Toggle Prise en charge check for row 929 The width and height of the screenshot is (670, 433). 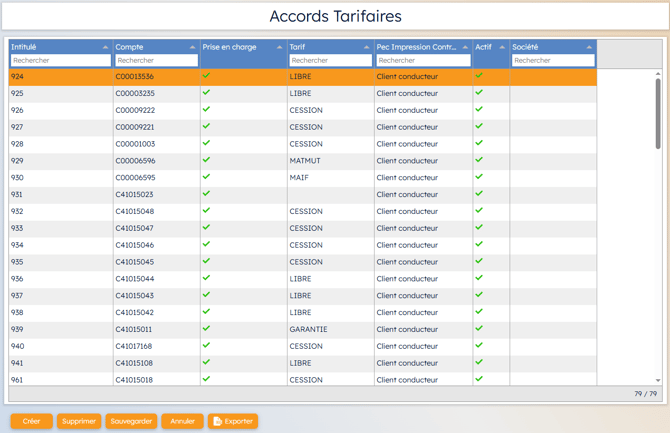click(206, 160)
